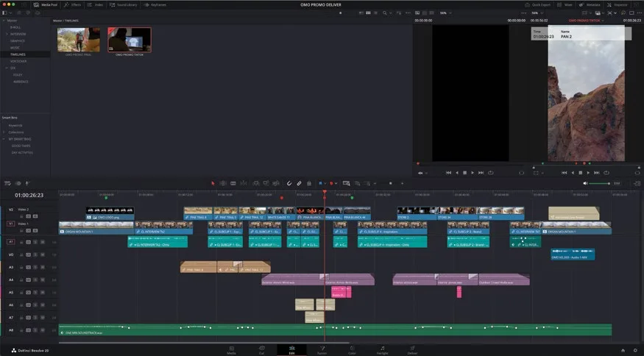
Task: Adjust the timeline zoom slider
Action: 390,183
